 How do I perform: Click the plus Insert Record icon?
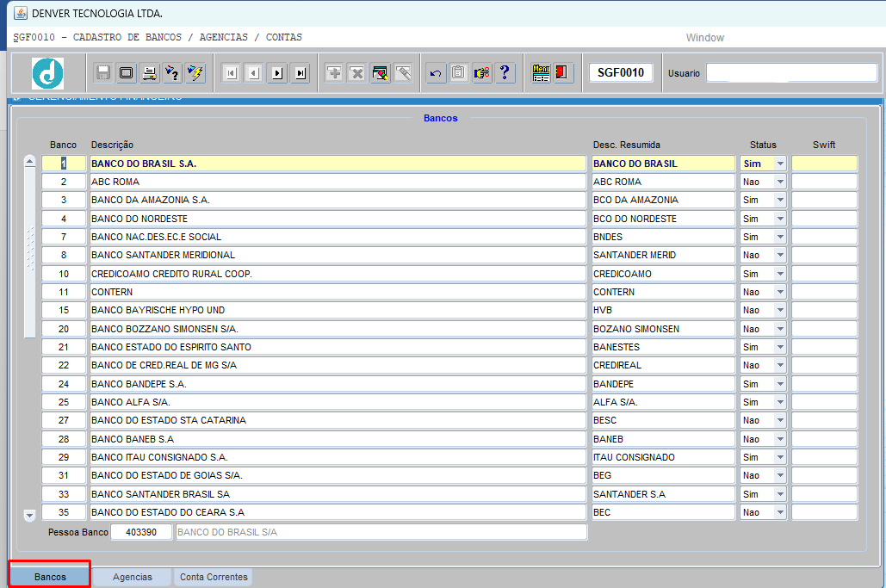coord(334,73)
